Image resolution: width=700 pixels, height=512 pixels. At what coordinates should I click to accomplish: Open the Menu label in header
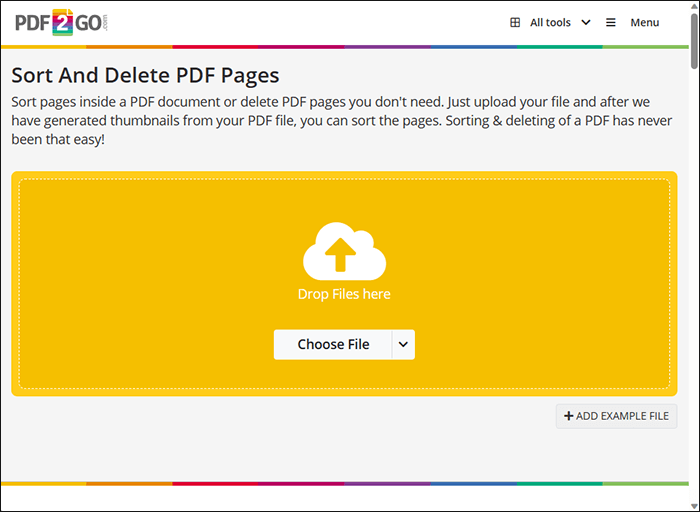(644, 23)
